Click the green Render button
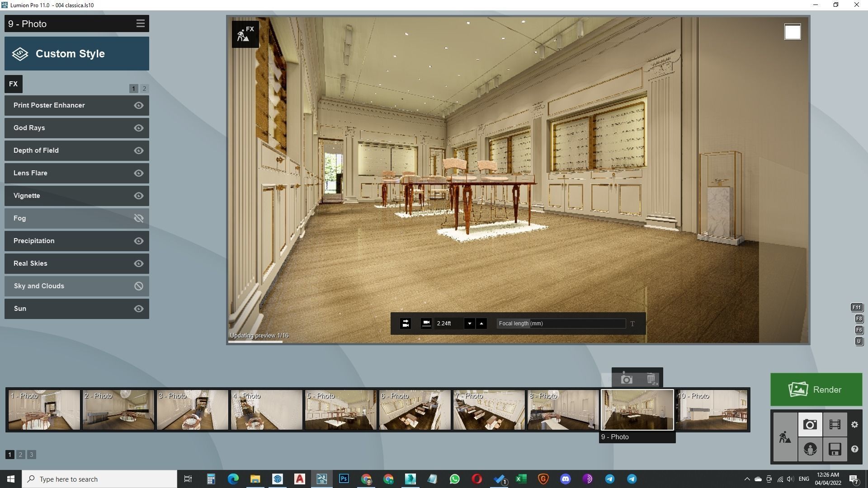 [x=816, y=389]
